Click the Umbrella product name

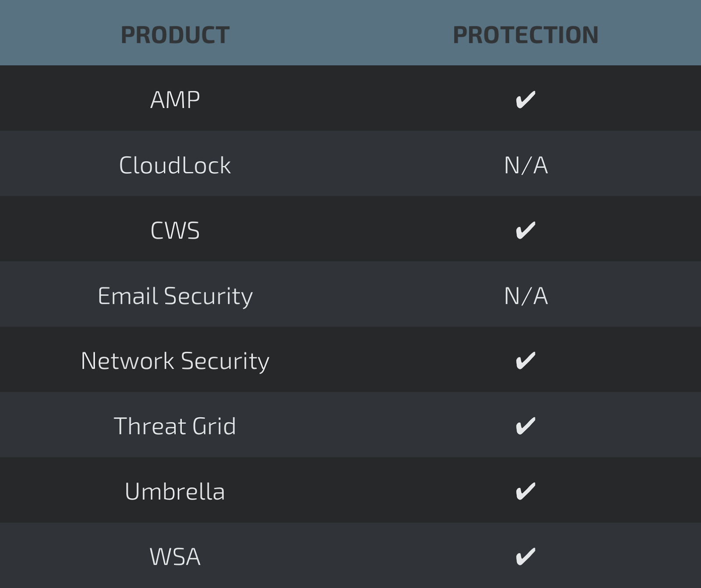[175, 492]
